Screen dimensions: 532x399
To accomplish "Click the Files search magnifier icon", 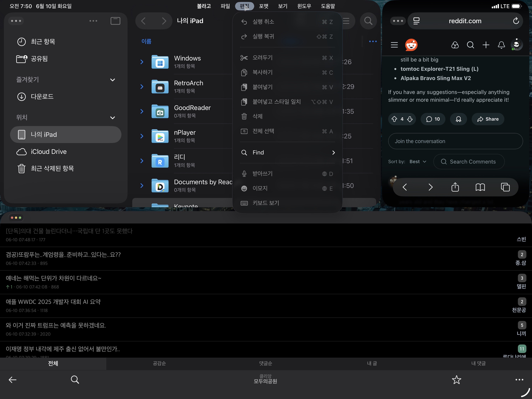I will 368,21.
